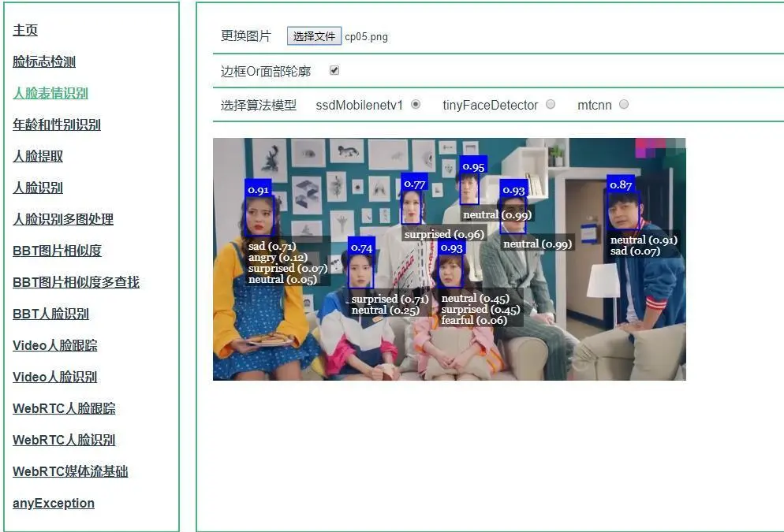The image size is (784, 532).
Task: Open Video人脸识别 page
Action: pyautogui.click(x=54, y=377)
